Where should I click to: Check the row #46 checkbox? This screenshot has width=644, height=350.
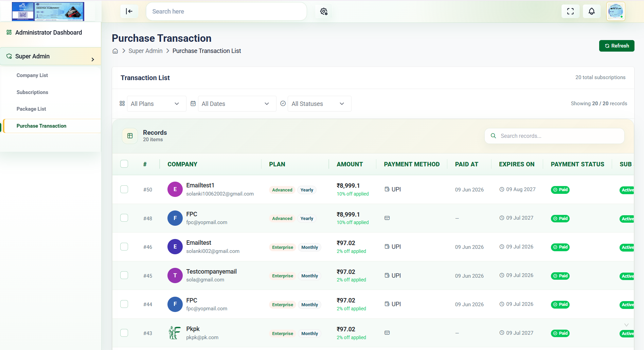point(124,247)
